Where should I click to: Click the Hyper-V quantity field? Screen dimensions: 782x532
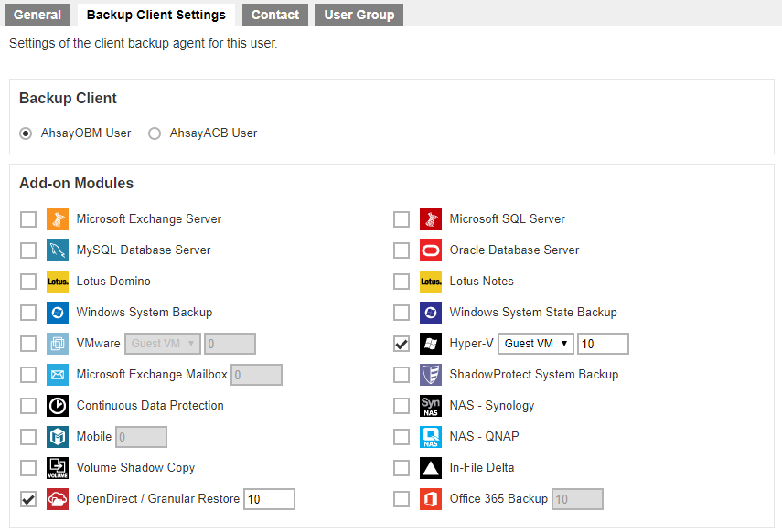point(602,343)
